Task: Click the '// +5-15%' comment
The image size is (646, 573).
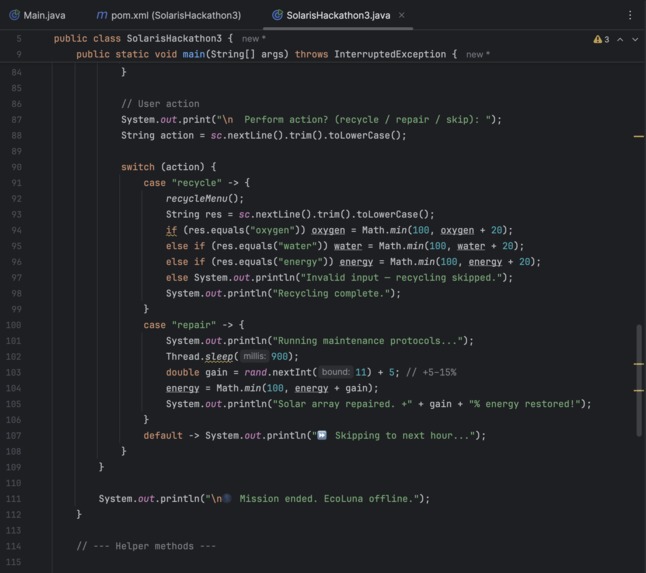Action: [431, 372]
